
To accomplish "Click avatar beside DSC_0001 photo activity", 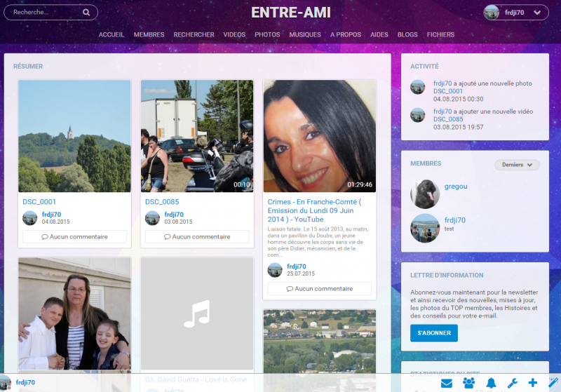I will click(417, 87).
